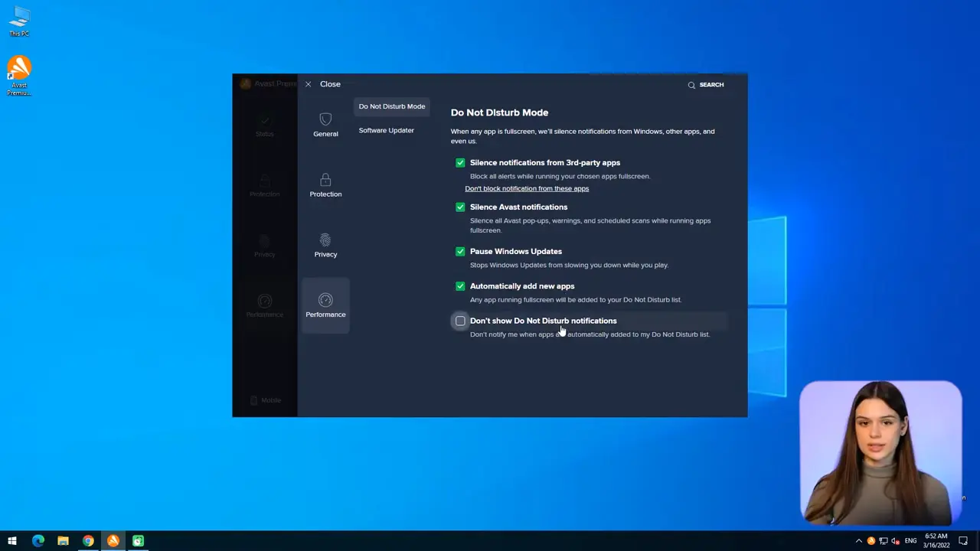Click the Do Not Disturb Mode heading
980x551 pixels.
(499, 112)
